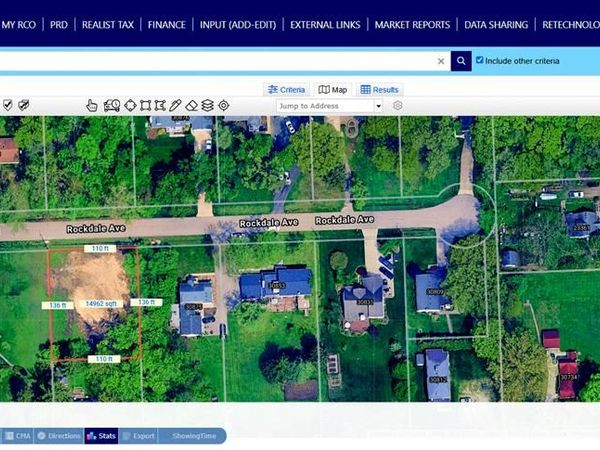Open the RETECHNOLOGY menu item
The image size is (600, 450).
(x=571, y=25)
